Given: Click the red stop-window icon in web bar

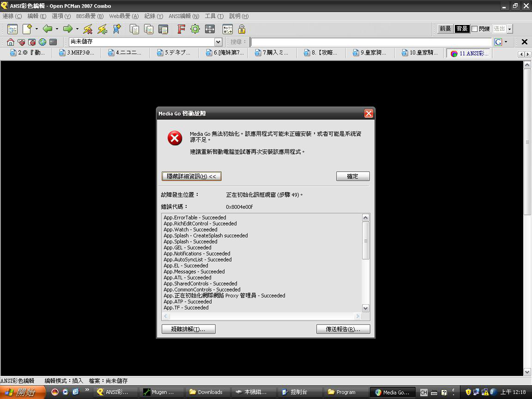Looking at the screenshot, I should pos(32,42).
